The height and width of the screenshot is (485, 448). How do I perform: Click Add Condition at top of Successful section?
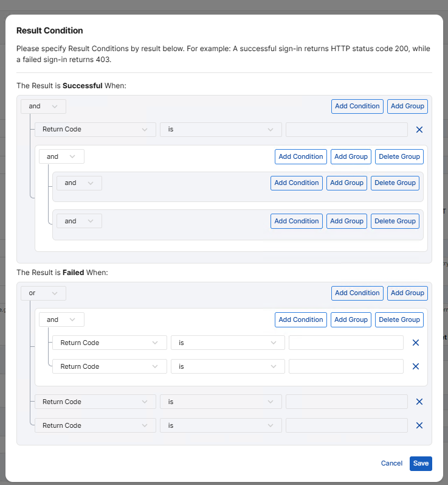pos(357,106)
